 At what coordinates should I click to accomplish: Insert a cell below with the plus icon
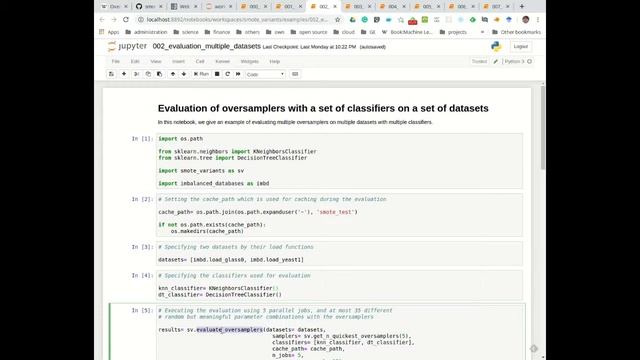point(124,74)
